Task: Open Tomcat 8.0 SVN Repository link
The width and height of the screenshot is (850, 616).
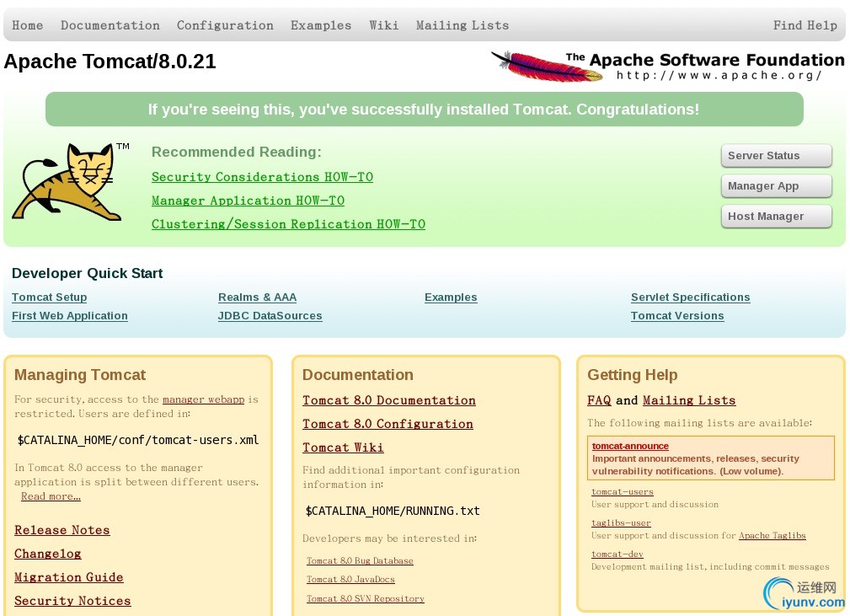Action: click(366, 598)
